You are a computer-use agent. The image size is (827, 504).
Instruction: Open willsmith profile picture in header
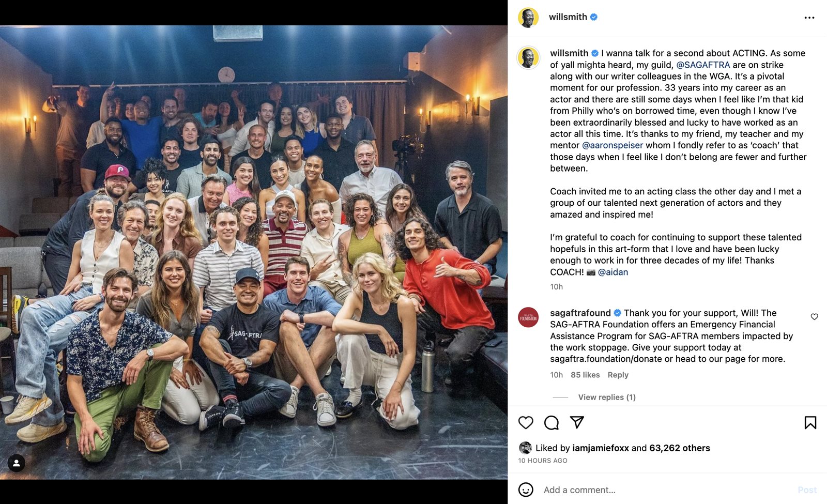(x=528, y=18)
